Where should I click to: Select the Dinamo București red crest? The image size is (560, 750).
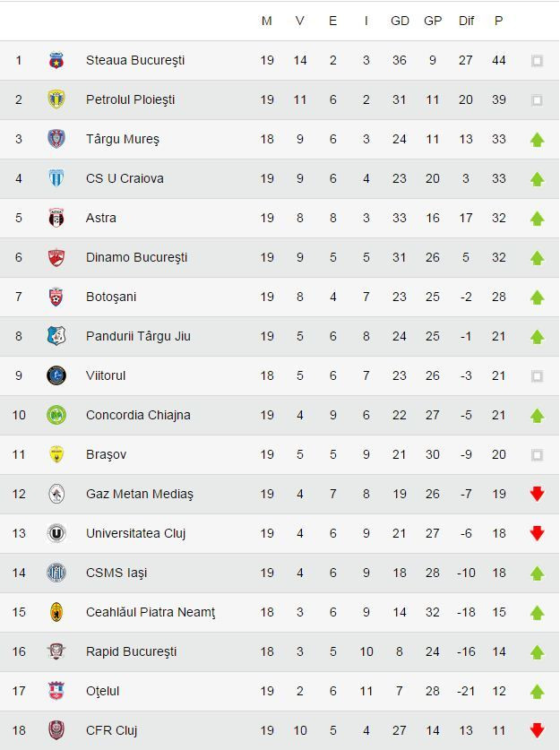tap(56, 257)
